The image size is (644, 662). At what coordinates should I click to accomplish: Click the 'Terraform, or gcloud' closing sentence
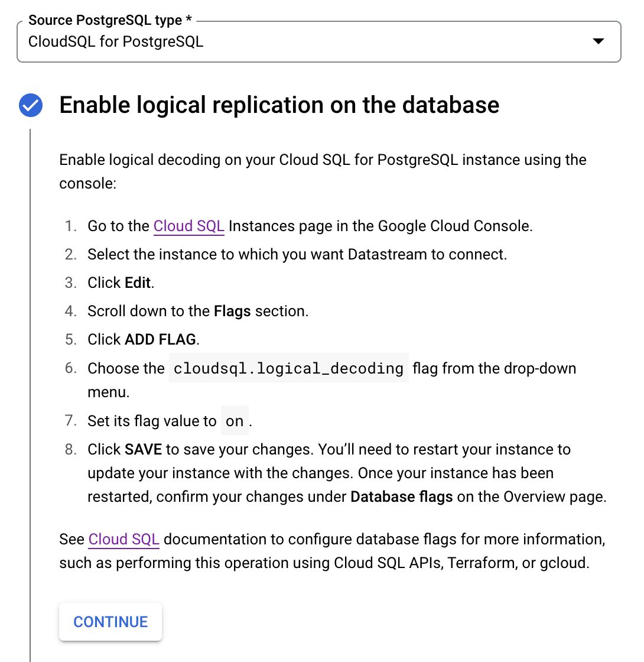click(332, 551)
